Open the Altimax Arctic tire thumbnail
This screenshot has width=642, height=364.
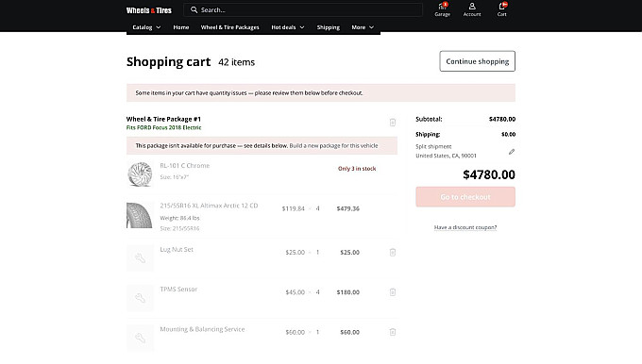click(139, 215)
